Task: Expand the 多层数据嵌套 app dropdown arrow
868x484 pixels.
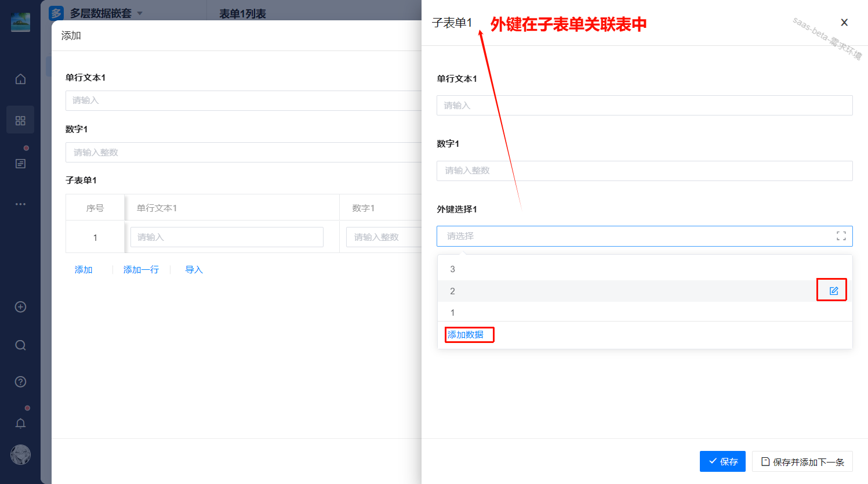Action: [140, 13]
